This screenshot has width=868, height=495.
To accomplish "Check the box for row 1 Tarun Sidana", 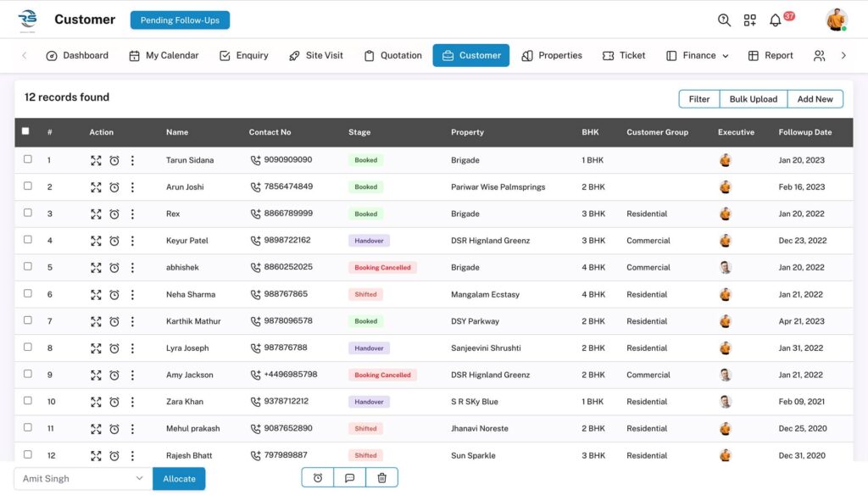I will coord(28,159).
